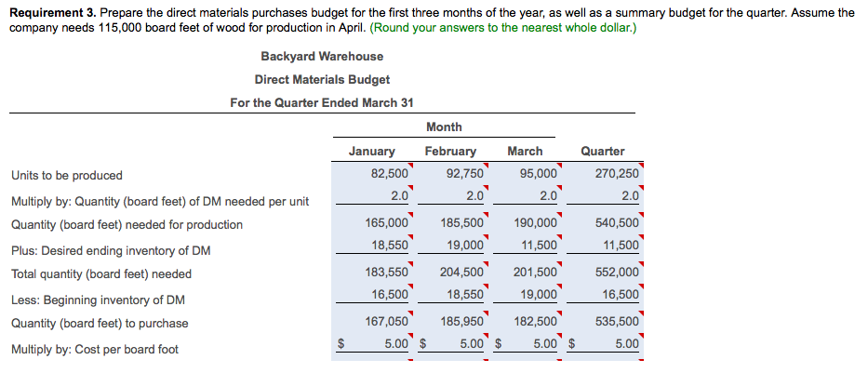Click March quantity to purchase 182,500
868x373 pixels.
536,321
